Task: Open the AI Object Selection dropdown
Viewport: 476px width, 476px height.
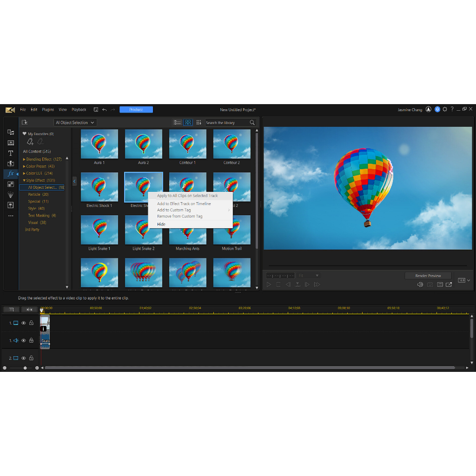Action: 75,123
